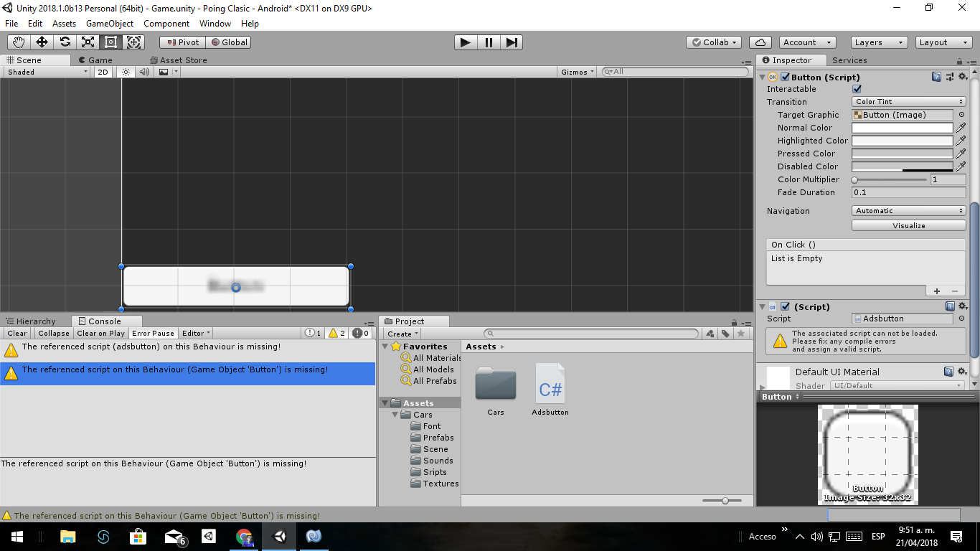Toggle Interactable checkbox
This screenshot has width=980, height=551.
click(857, 89)
